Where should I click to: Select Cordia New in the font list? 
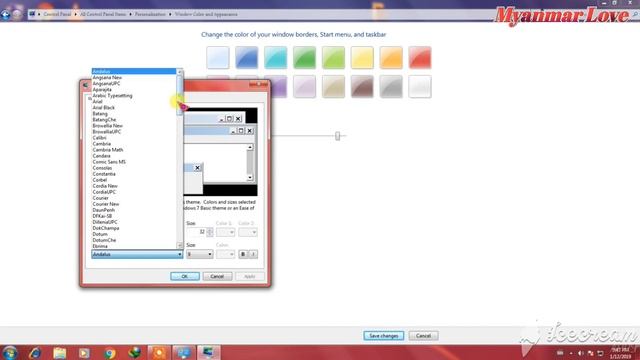[x=105, y=186]
